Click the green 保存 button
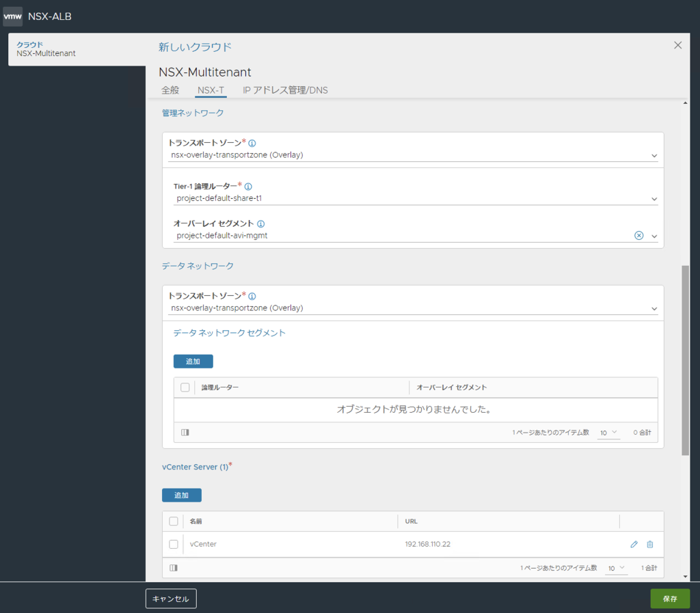This screenshot has height=613, width=700. 670,599
